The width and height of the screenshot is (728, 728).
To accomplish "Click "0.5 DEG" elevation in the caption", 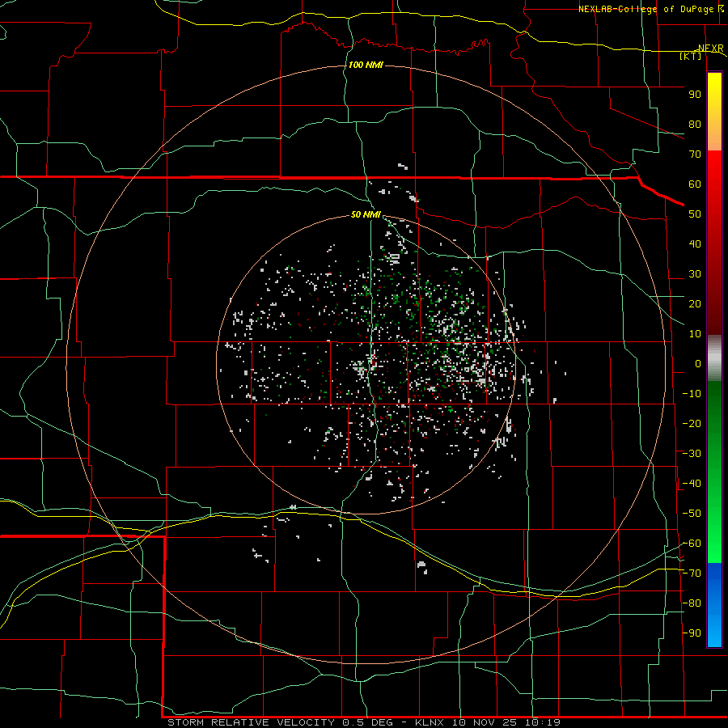I will (368, 722).
